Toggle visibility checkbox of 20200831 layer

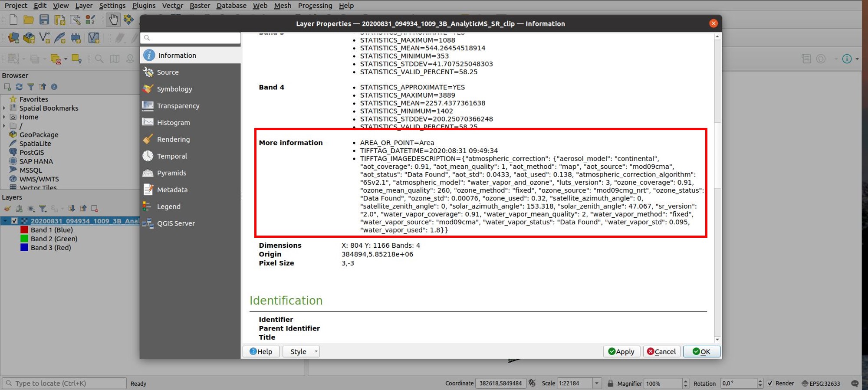click(14, 221)
